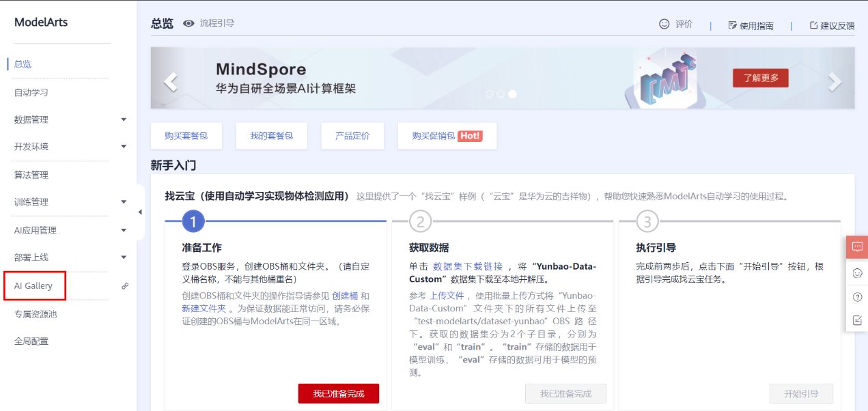This screenshot has height=411, width=868.
Task: Open 自动学习 in the sidebar
Action: [31, 92]
